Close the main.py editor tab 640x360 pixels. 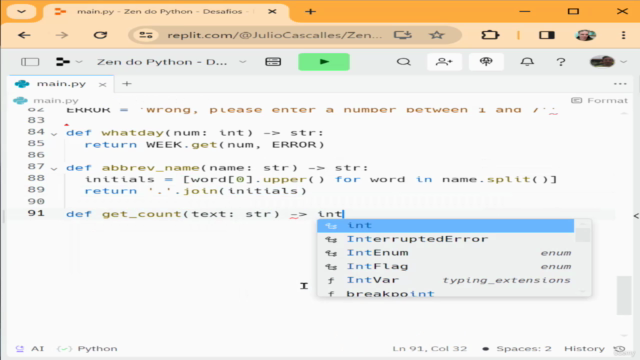(x=102, y=84)
